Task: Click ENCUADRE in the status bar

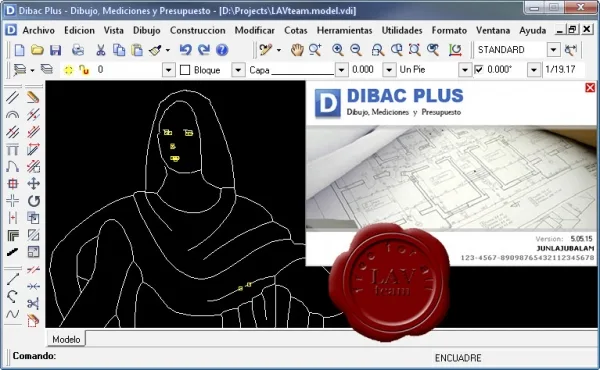Action: [x=458, y=358]
